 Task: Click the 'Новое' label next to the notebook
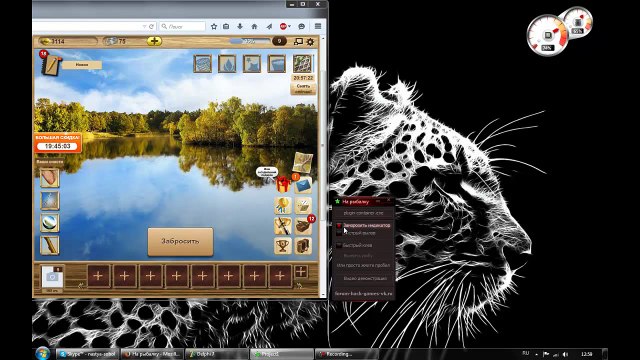82,64
